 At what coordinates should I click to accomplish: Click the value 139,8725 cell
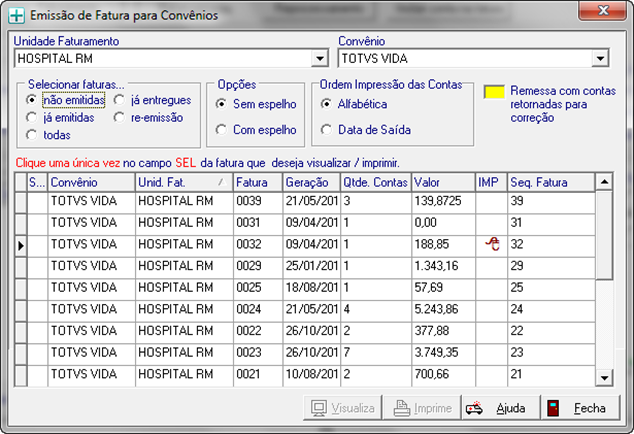pos(443,203)
